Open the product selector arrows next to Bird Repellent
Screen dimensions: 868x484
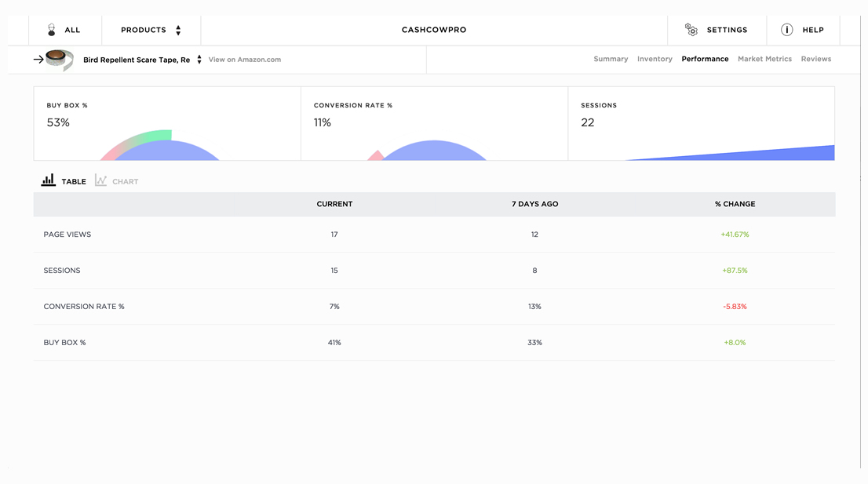tap(199, 60)
